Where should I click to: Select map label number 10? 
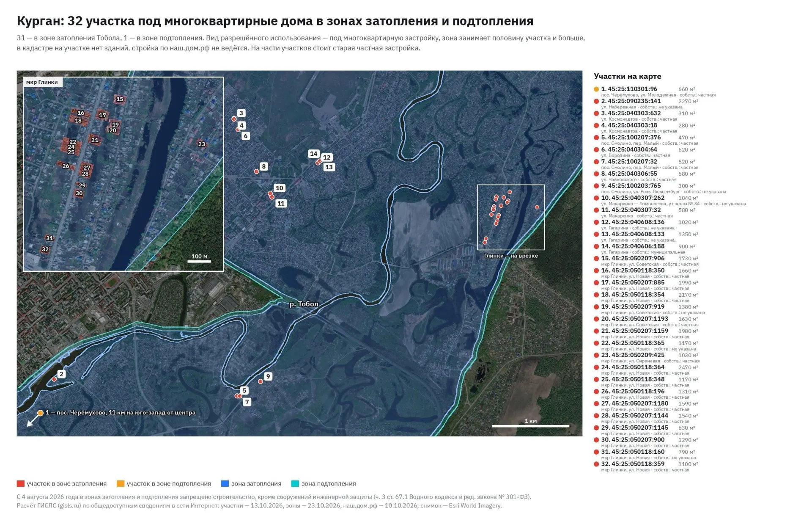[279, 188]
